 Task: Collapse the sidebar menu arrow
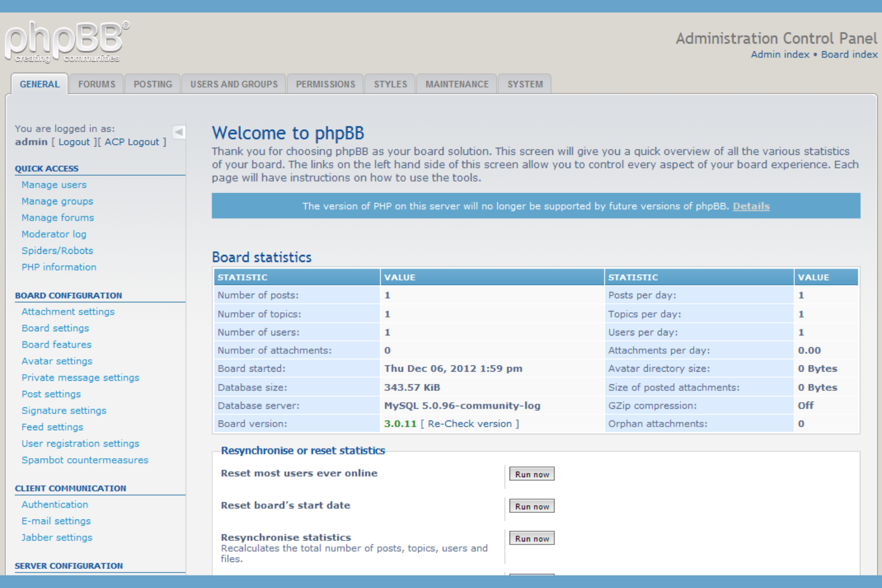[179, 132]
